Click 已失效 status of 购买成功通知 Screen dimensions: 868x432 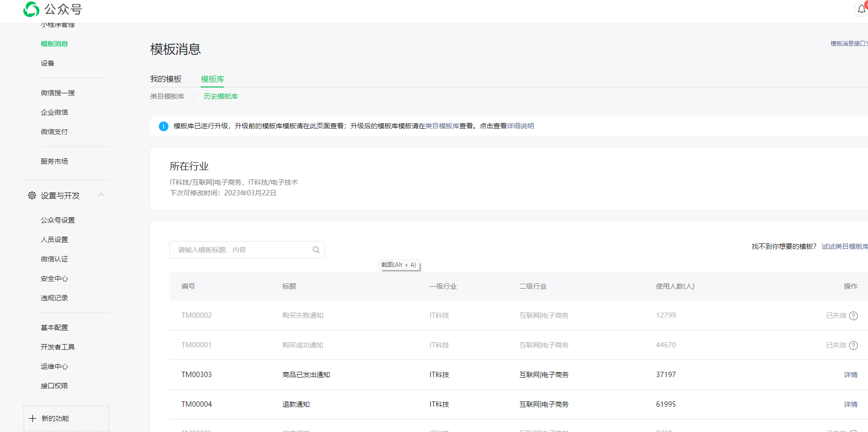(836, 345)
